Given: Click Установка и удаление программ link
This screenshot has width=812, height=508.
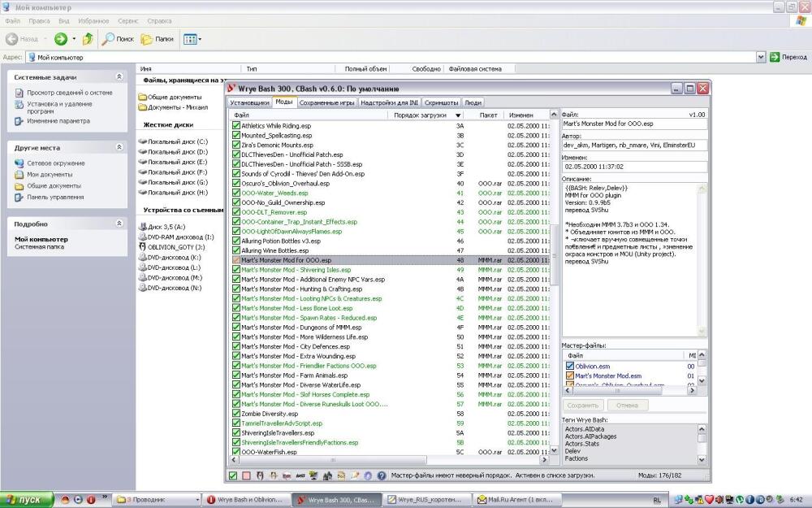Looking at the screenshot, I should click(59, 107).
